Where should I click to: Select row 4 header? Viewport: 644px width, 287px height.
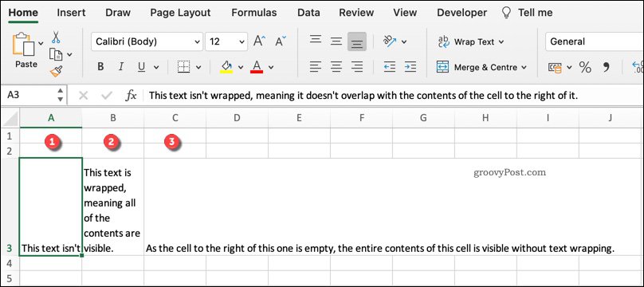(10, 263)
